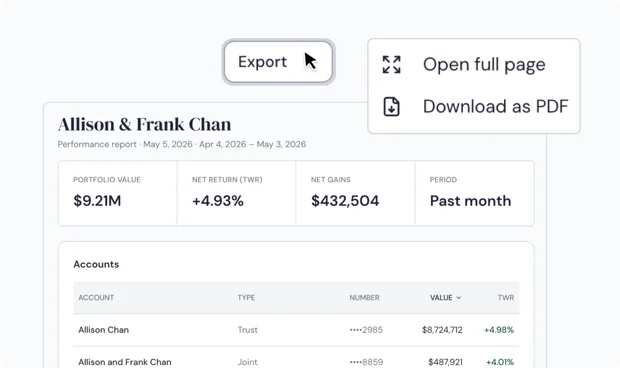This screenshot has width=620, height=368.
Task: Click the $487,921 value cell
Action: click(445, 362)
